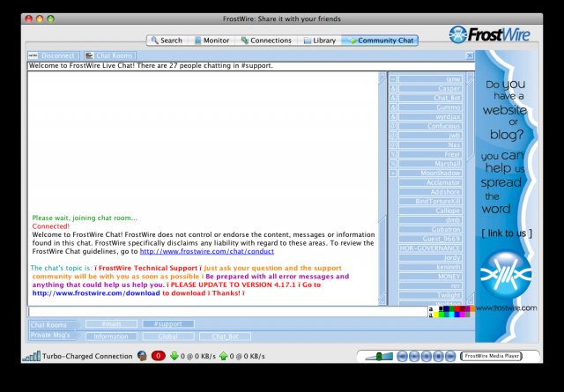
Task: Click the status icon beside Casper
Action: 393,88
